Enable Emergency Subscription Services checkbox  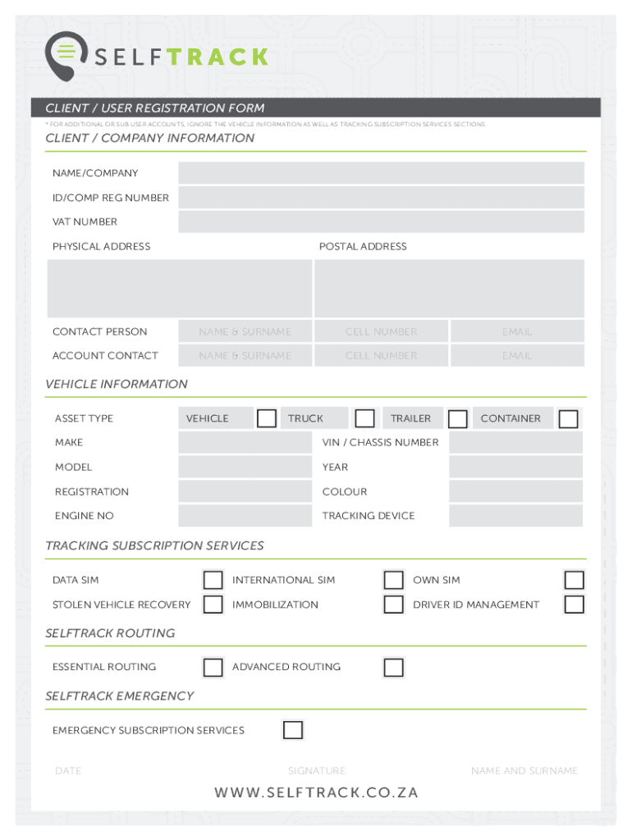293,730
